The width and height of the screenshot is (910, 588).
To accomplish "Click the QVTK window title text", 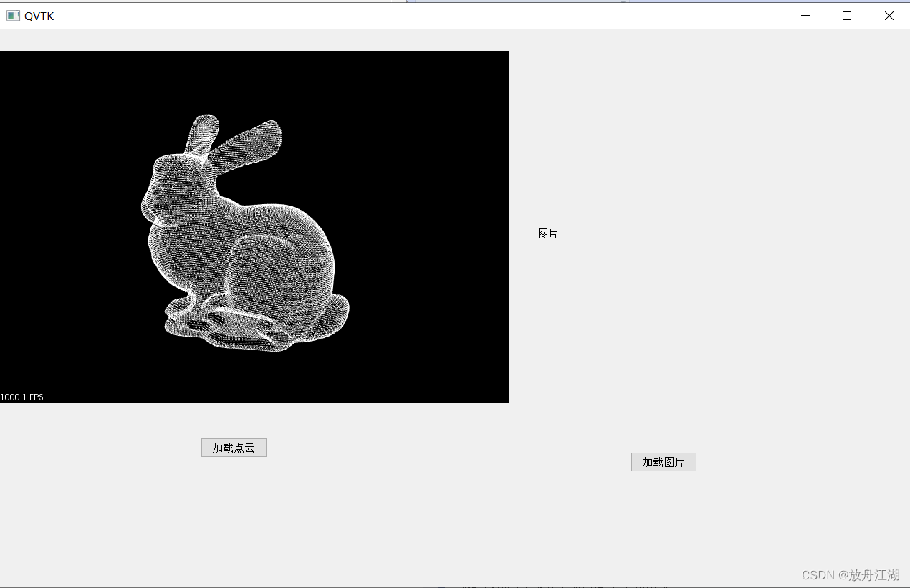I will coord(39,16).
